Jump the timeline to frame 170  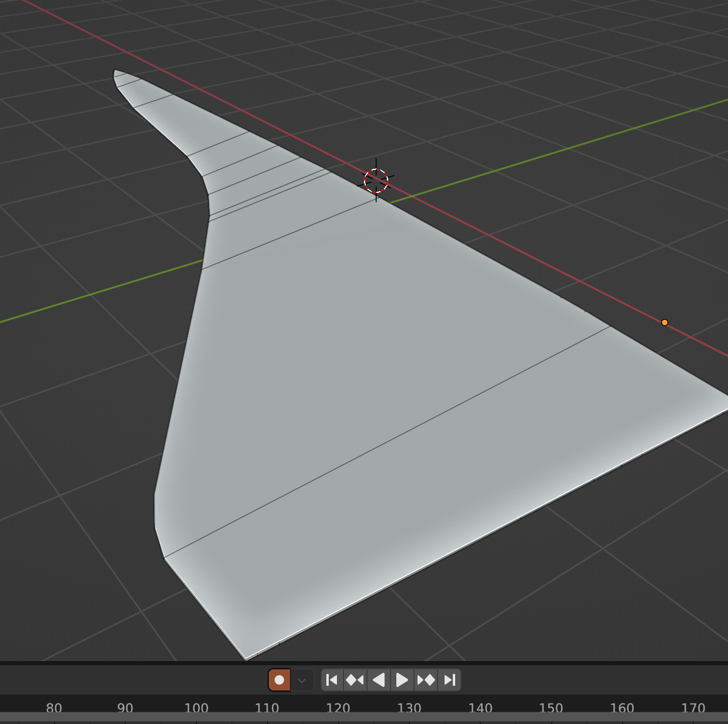tap(693, 708)
